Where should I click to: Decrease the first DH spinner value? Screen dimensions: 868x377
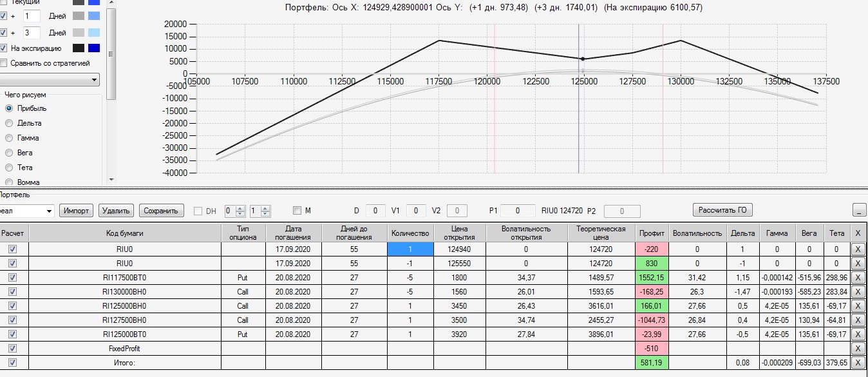(241, 213)
